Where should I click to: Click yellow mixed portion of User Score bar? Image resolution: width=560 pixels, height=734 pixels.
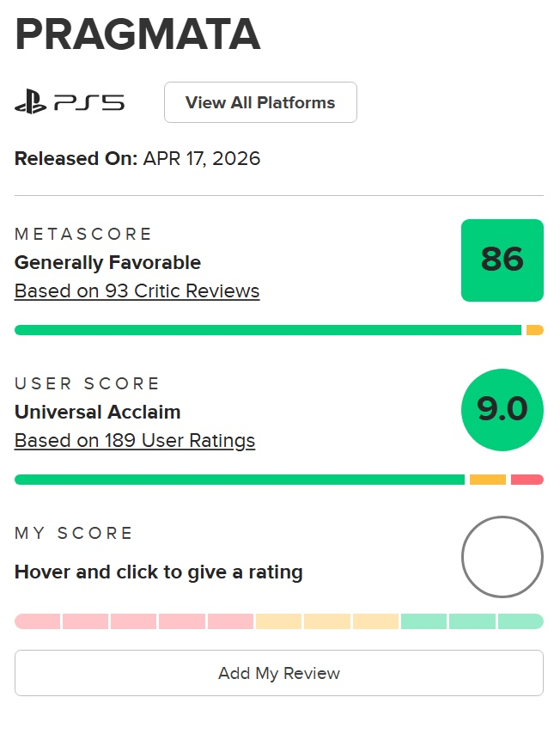487,480
